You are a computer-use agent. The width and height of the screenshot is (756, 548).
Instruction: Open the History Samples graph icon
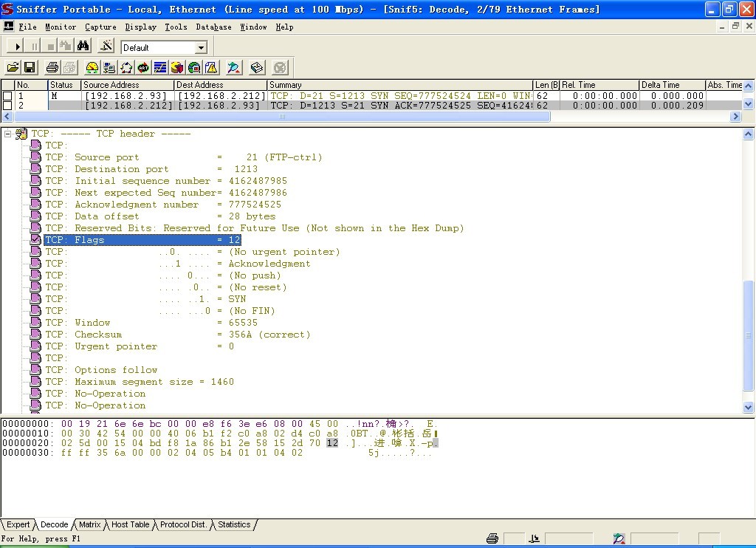(160, 67)
